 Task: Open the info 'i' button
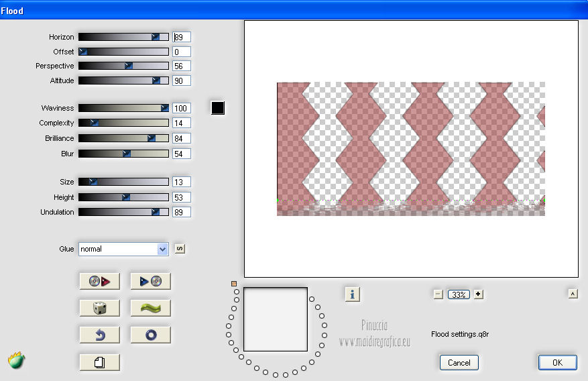point(352,294)
